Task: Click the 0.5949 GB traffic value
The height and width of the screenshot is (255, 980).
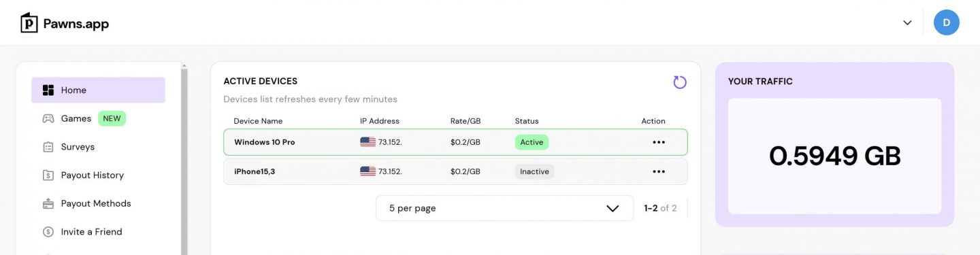Action: (835, 156)
